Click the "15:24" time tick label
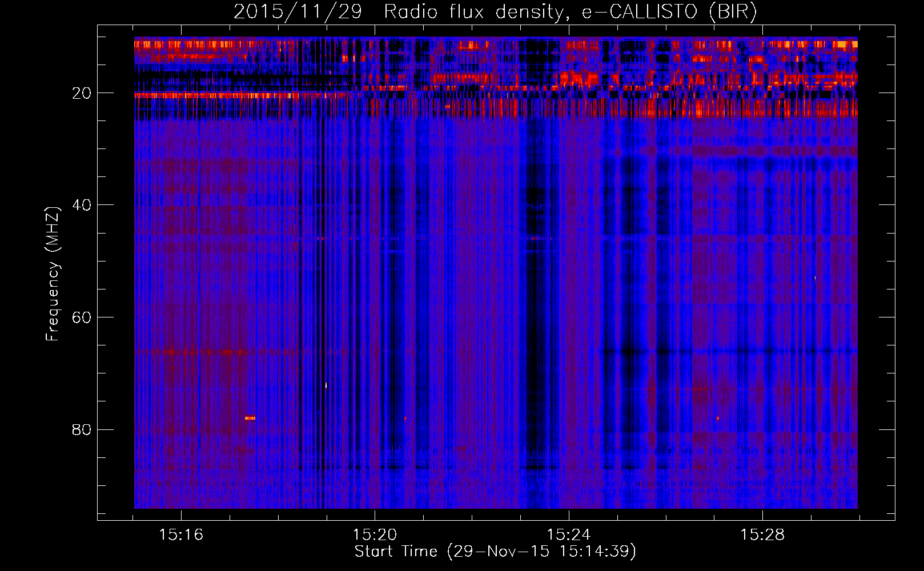 (569, 535)
